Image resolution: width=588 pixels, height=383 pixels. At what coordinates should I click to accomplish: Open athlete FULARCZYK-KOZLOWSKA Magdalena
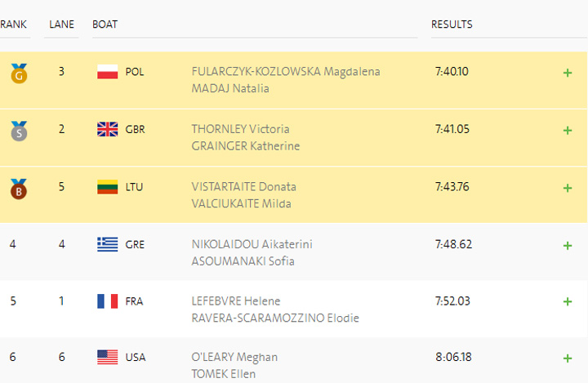[285, 71]
